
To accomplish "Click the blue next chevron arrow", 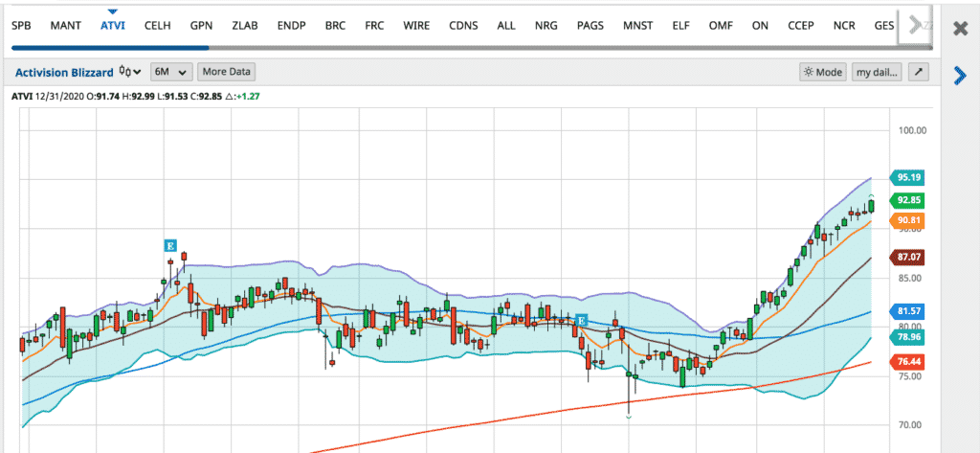I will click(960, 77).
